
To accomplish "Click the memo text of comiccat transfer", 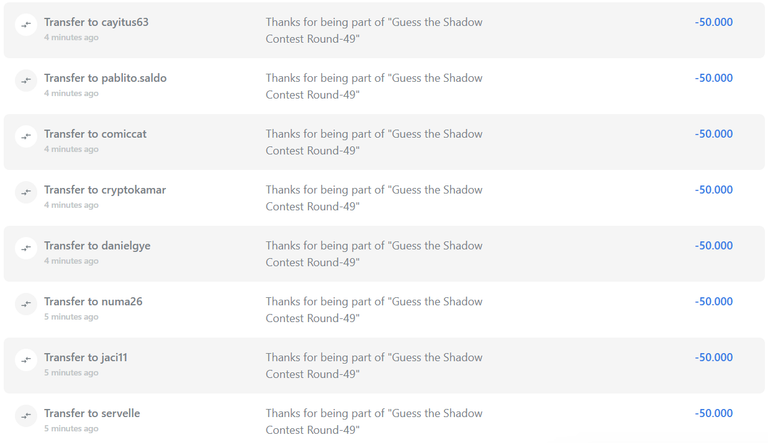I will (374, 142).
